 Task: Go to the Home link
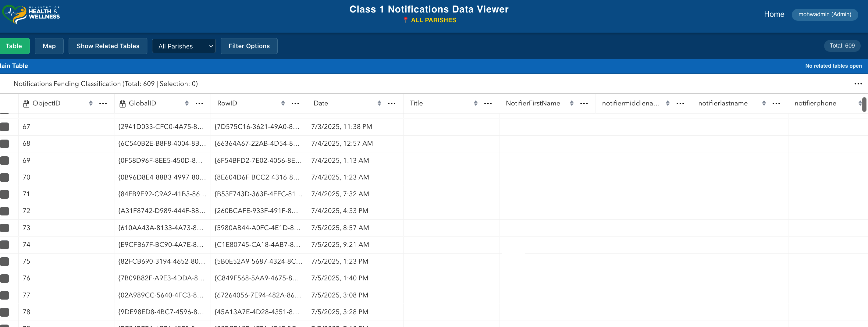click(774, 14)
